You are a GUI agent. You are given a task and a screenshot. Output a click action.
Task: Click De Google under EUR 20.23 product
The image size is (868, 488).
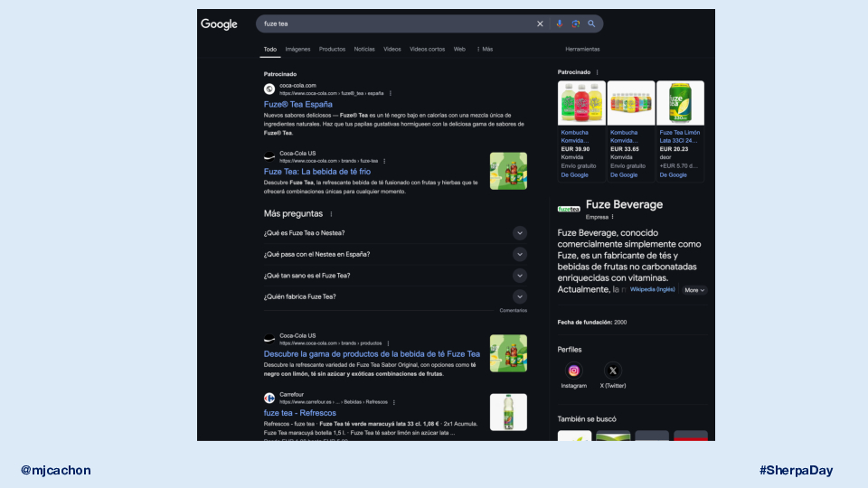click(673, 174)
